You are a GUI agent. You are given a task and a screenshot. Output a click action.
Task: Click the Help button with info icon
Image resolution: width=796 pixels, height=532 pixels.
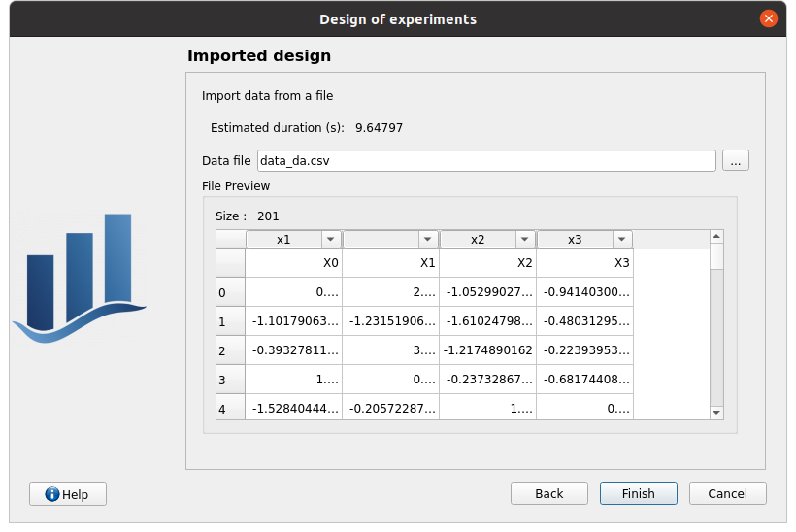click(x=68, y=494)
